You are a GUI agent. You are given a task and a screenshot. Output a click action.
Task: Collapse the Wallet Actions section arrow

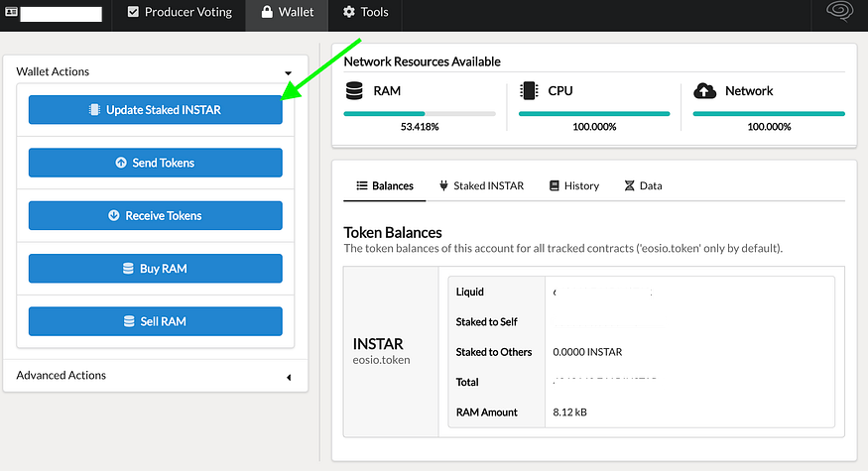click(x=288, y=73)
